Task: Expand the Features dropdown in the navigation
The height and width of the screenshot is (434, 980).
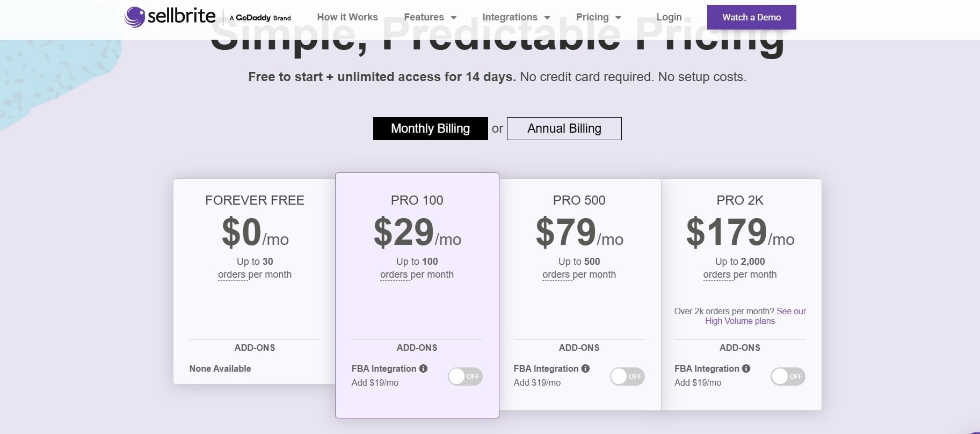Action: (430, 17)
